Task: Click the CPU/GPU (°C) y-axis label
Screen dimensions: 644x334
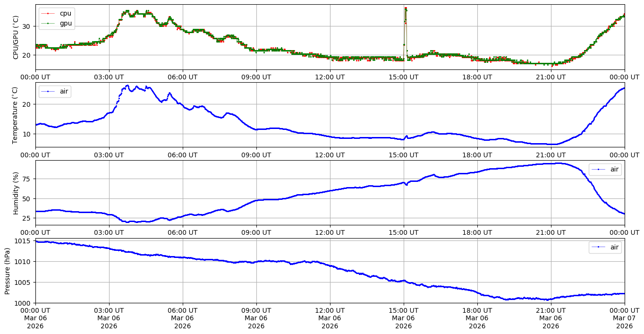Action: [16, 37]
